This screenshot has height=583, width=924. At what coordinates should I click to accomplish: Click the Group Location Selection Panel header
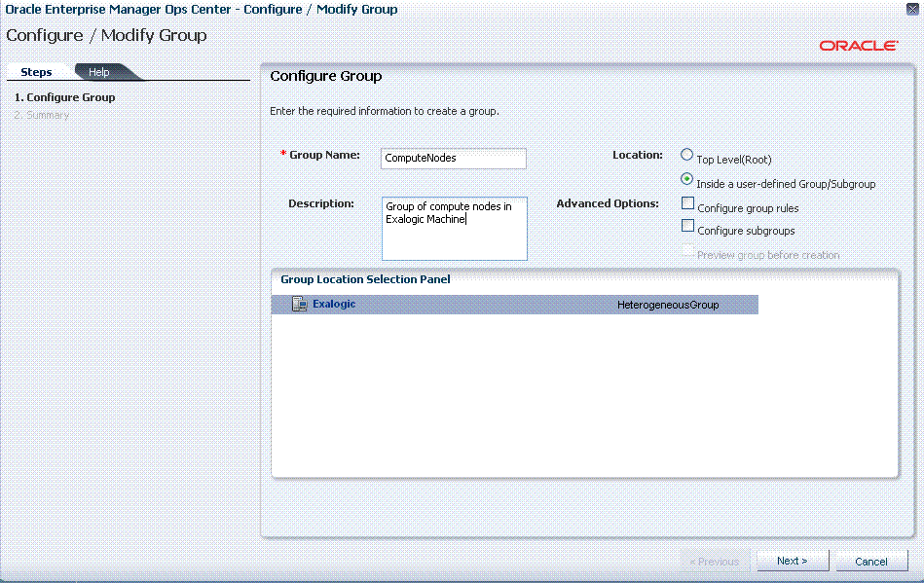[365, 279]
